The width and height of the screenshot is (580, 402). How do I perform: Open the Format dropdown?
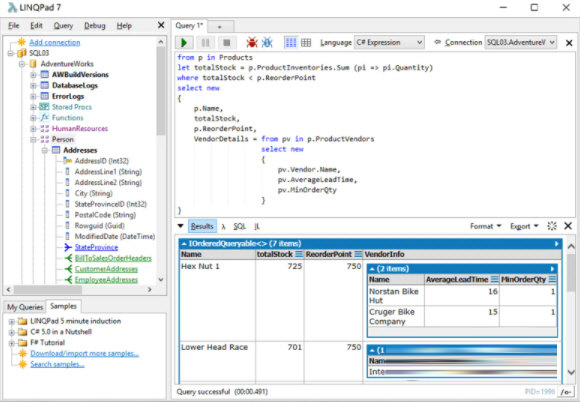pos(485,226)
